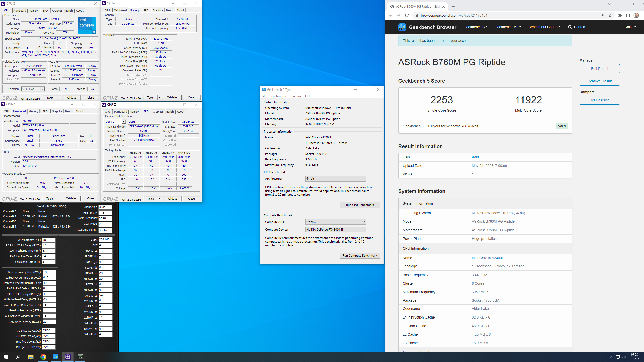This screenshot has width=644, height=362.
Task: Click the Remove Result button
Action: click(599, 81)
